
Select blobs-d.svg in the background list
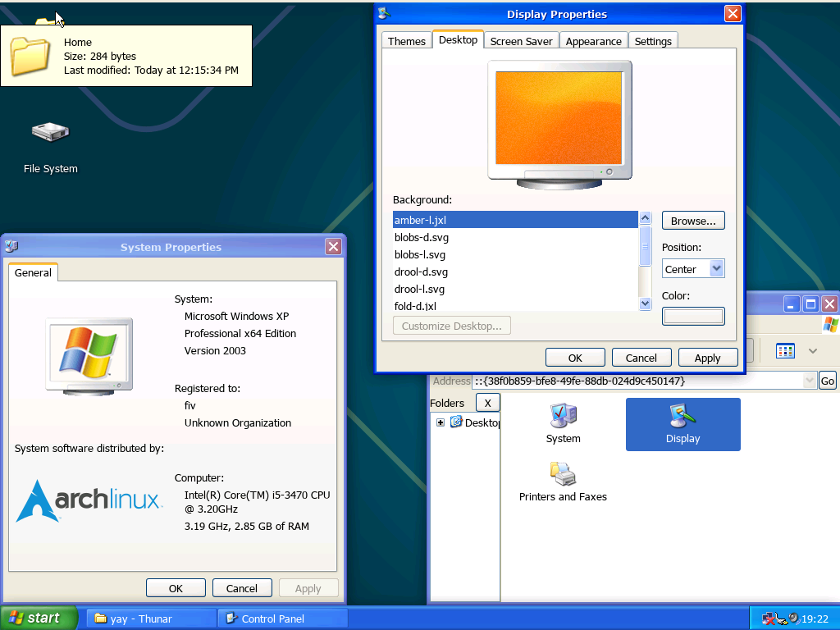tap(422, 237)
